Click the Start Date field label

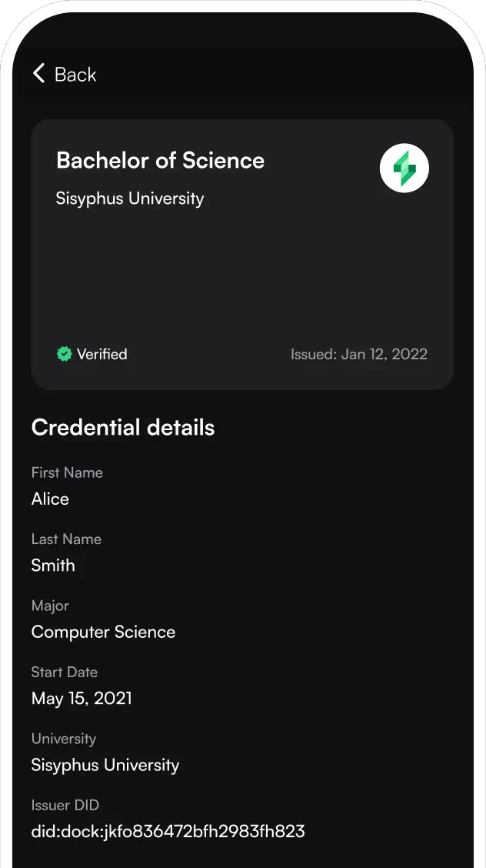[65, 672]
